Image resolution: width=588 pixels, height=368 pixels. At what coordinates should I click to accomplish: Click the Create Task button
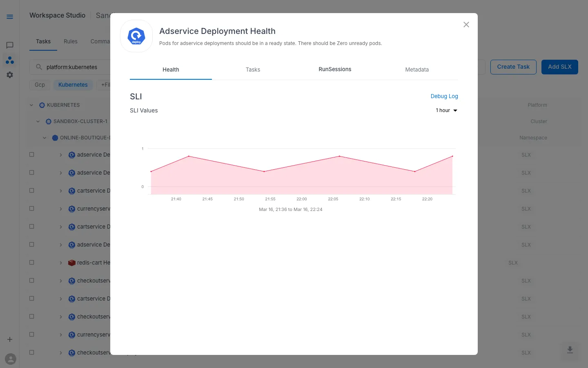coord(513,67)
